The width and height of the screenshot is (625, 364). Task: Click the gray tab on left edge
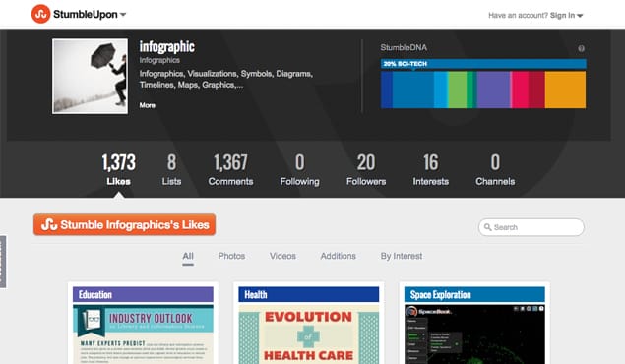tap(3, 262)
